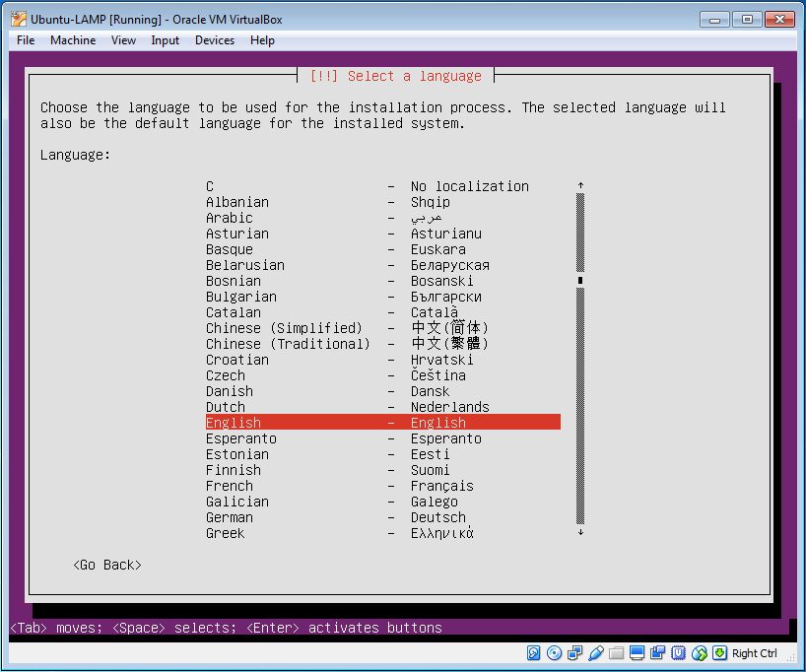The width and height of the screenshot is (806, 672).
Task: Select the Greek language row
Action: coord(383,533)
